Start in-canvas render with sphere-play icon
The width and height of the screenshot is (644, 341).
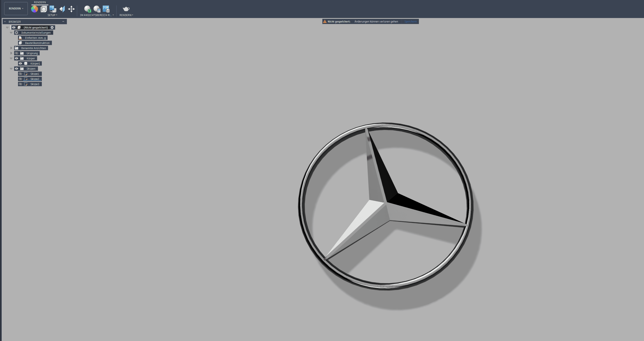coord(87,9)
